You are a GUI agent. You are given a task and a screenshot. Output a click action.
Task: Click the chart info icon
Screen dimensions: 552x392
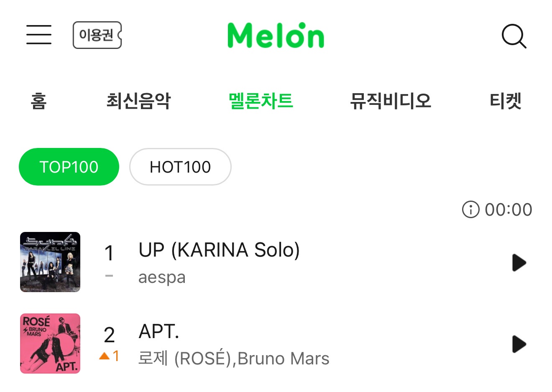coord(470,209)
